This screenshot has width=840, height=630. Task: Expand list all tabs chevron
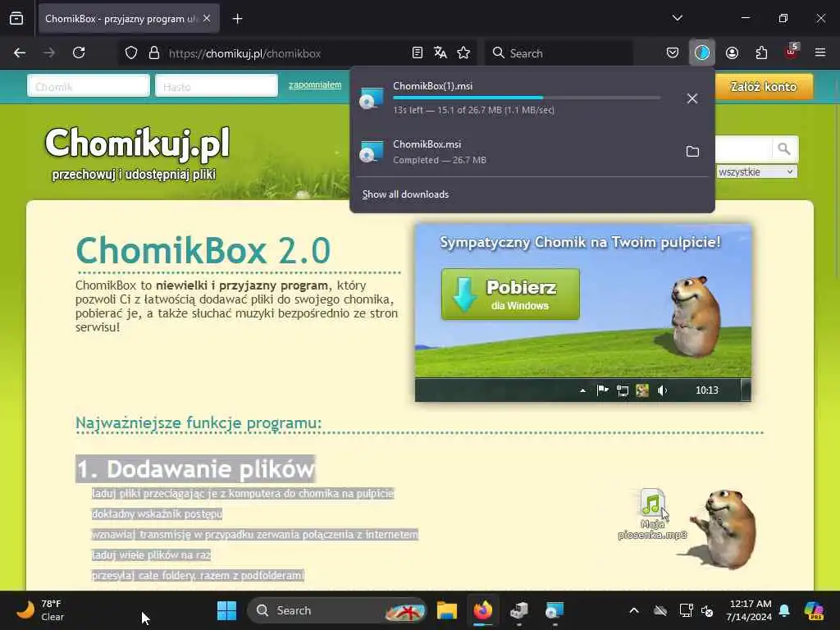677,18
